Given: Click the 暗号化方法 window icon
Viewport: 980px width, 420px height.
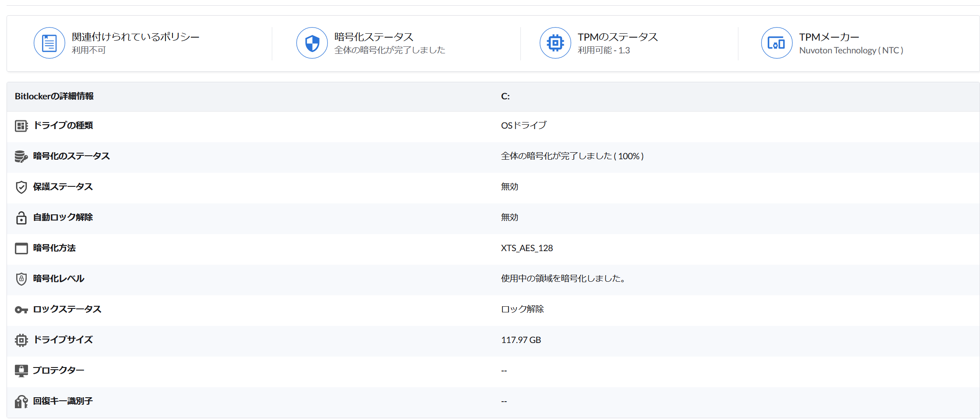Looking at the screenshot, I should (x=21, y=248).
